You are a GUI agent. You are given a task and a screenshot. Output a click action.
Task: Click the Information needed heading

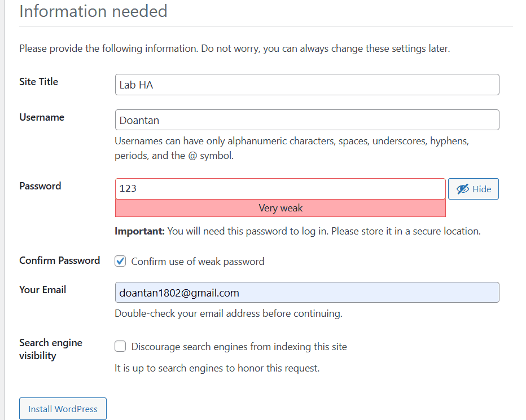tap(93, 11)
